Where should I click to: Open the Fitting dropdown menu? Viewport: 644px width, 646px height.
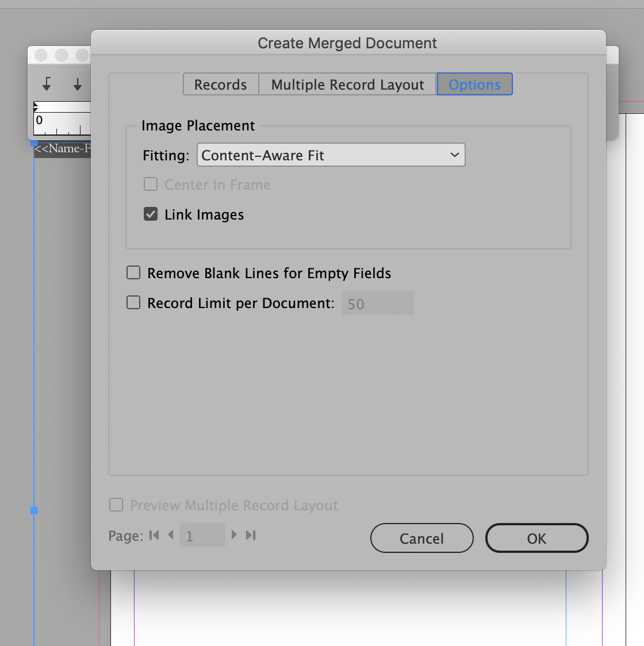pos(331,155)
